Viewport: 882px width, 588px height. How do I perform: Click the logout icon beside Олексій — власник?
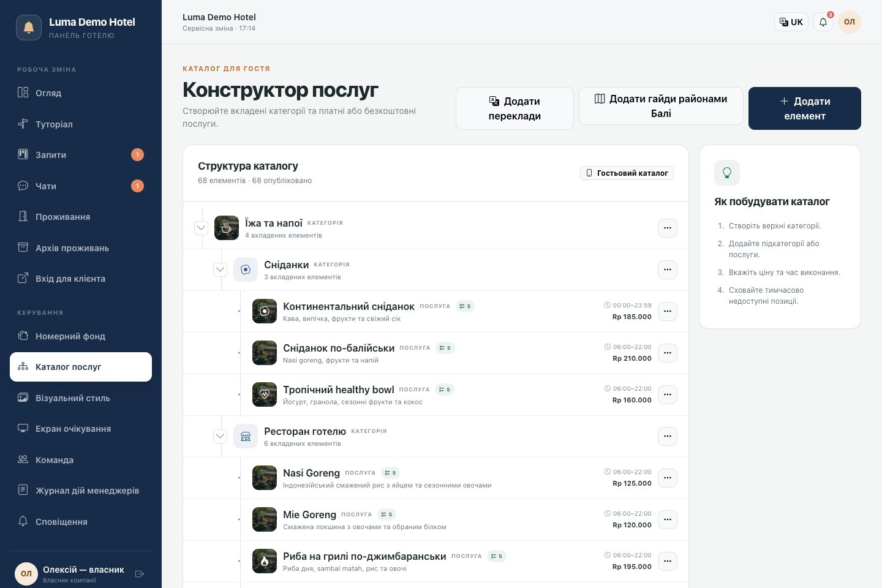tap(140, 574)
